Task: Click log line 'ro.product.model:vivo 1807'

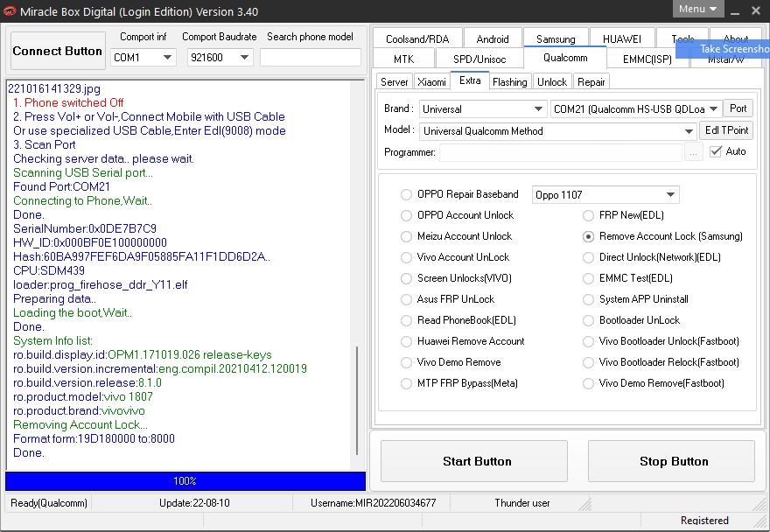Action: 83,396
